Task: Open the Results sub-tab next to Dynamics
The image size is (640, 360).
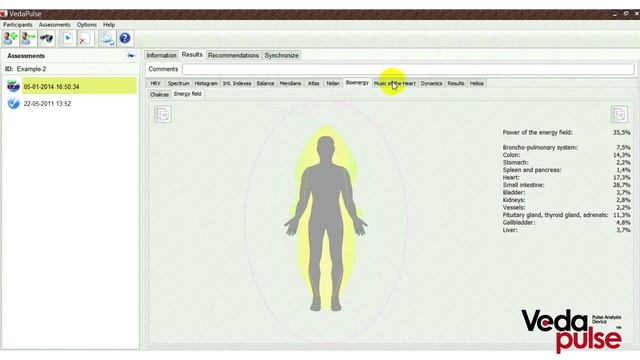Action: coord(456,83)
